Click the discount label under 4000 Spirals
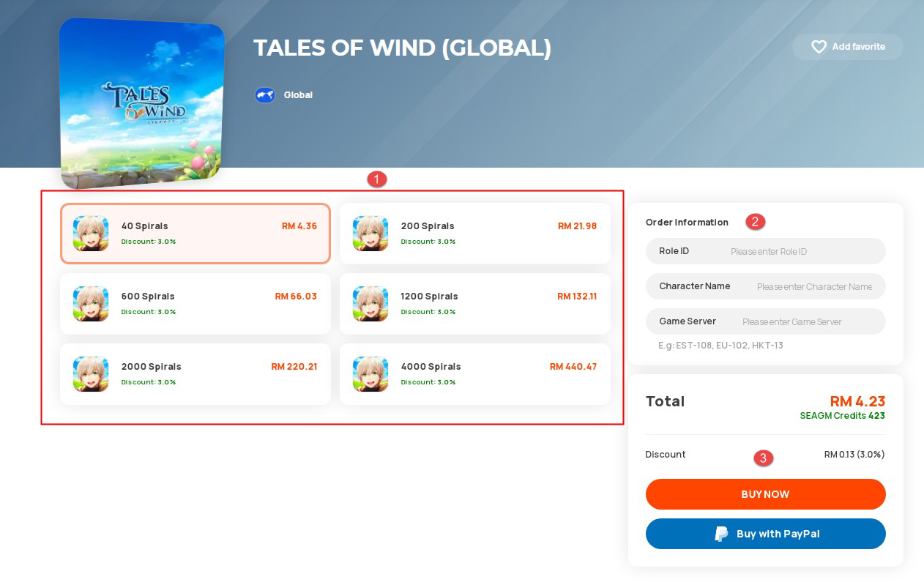 pos(428,382)
